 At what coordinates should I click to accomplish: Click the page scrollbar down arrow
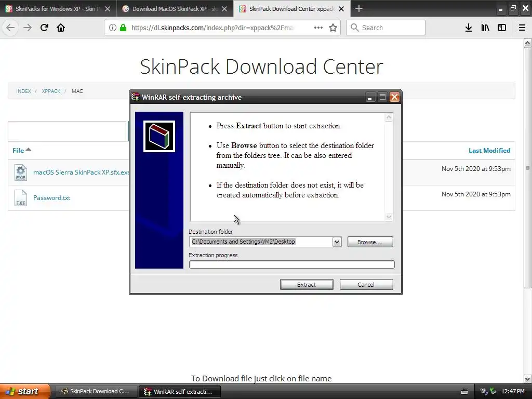pos(527,379)
